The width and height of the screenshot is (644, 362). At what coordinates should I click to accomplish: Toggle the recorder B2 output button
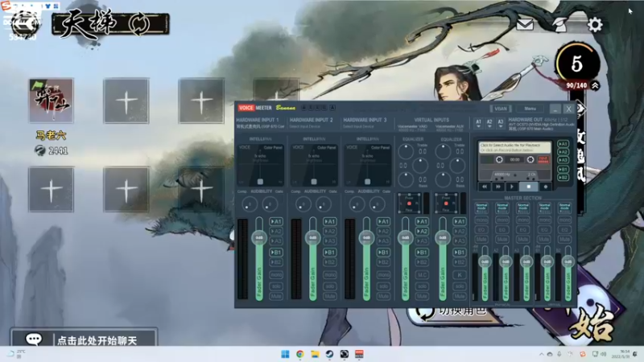point(563,177)
